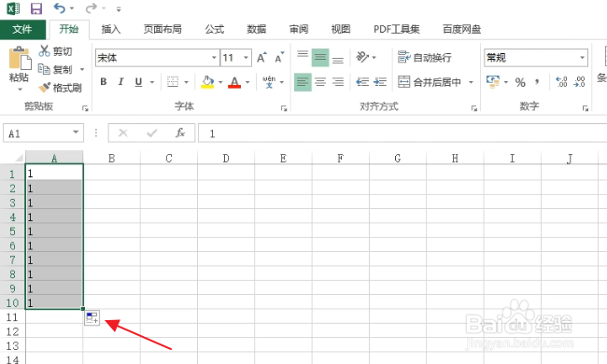Screen dimensions: 607x364
Task: Switch to the 审阅 tab
Action: tap(299, 29)
